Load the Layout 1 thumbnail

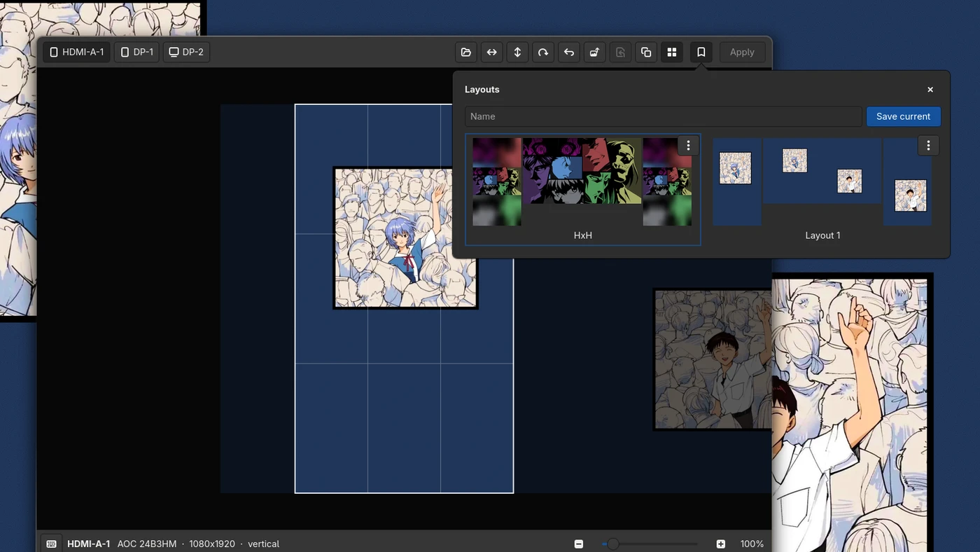pyautogui.click(x=822, y=181)
